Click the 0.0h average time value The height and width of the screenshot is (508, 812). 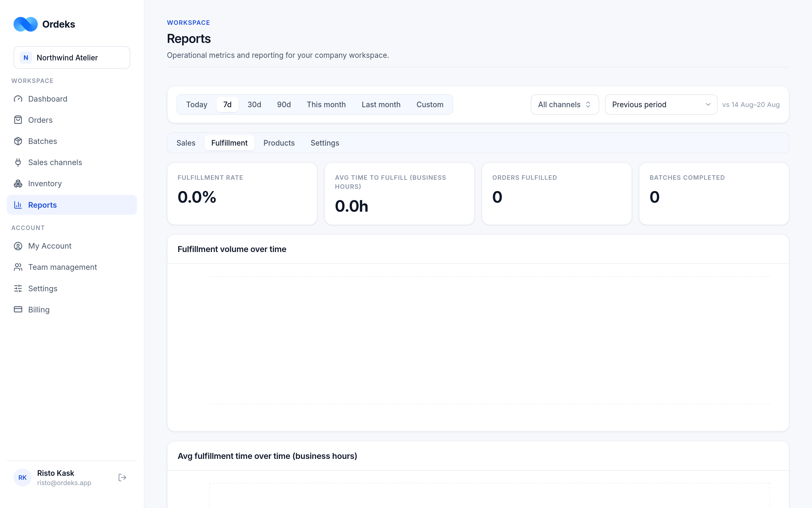coord(352,206)
